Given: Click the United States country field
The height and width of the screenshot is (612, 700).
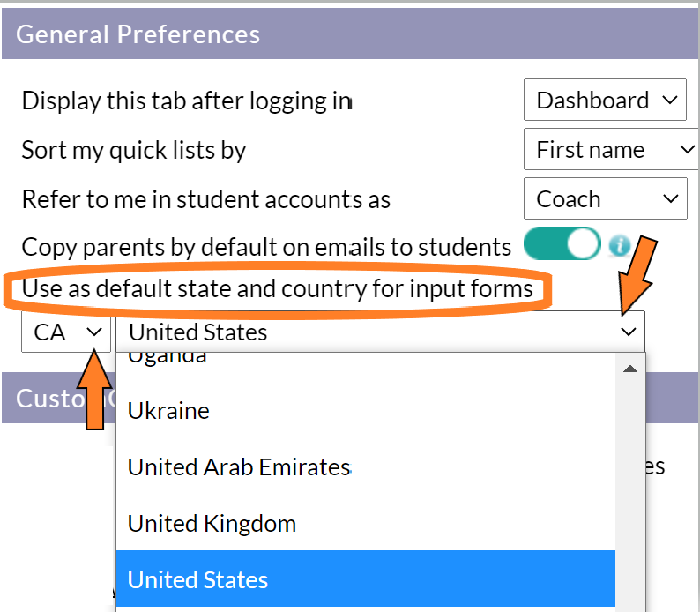Looking at the screenshot, I should coord(380,332).
